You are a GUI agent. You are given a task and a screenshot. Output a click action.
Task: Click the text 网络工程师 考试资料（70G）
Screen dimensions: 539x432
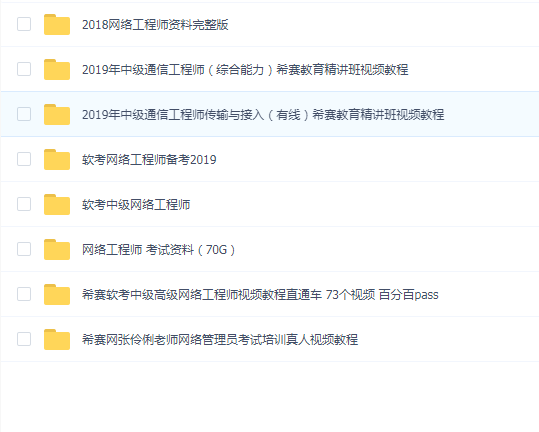[158, 250]
